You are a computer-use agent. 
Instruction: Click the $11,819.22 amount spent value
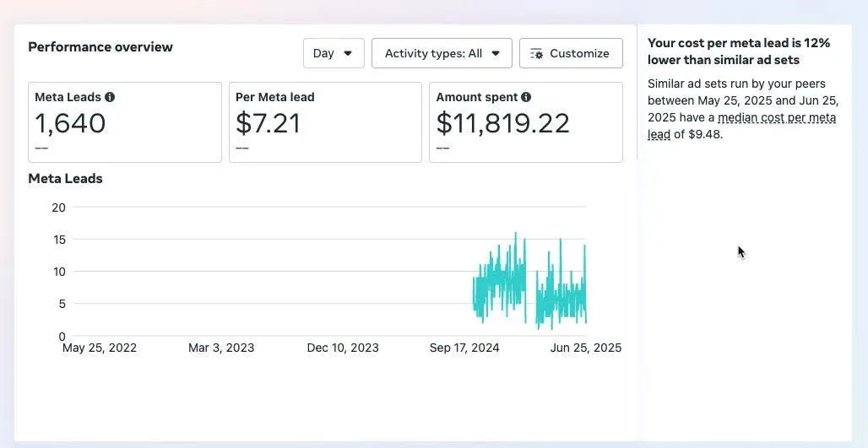coord(502,123)
